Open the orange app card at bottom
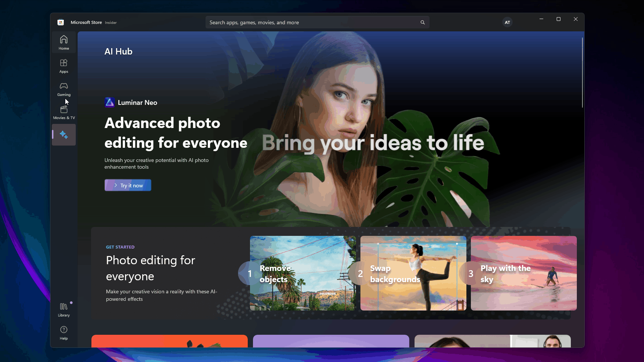The image size is (644, 362). (169, 341)
